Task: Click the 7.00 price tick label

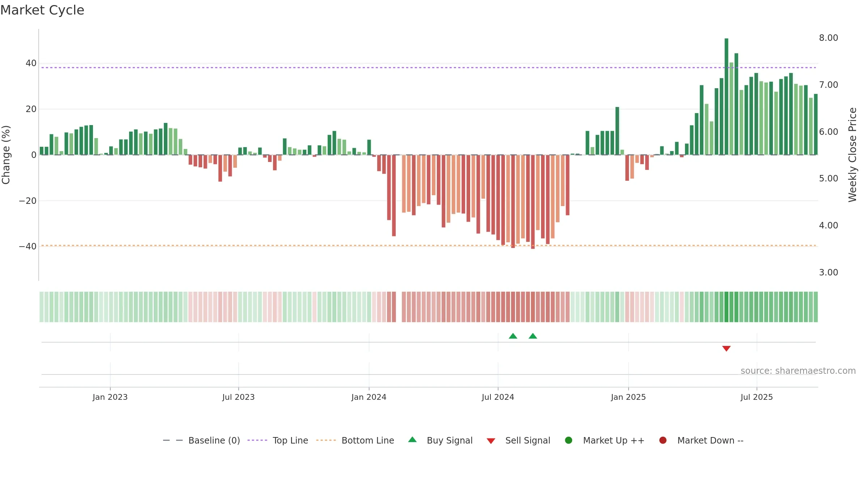Action: click(x=829, y=85)
